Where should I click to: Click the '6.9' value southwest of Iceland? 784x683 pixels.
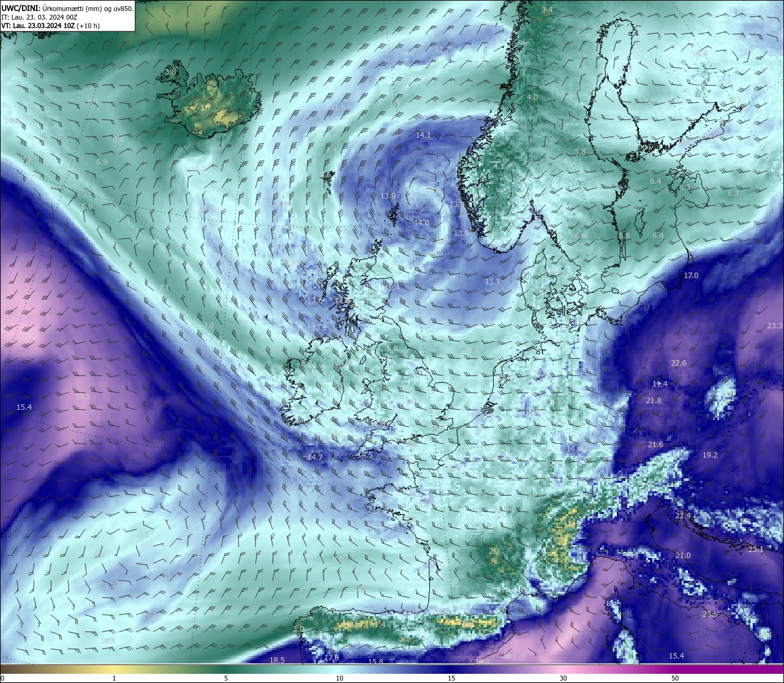[102, 162]
